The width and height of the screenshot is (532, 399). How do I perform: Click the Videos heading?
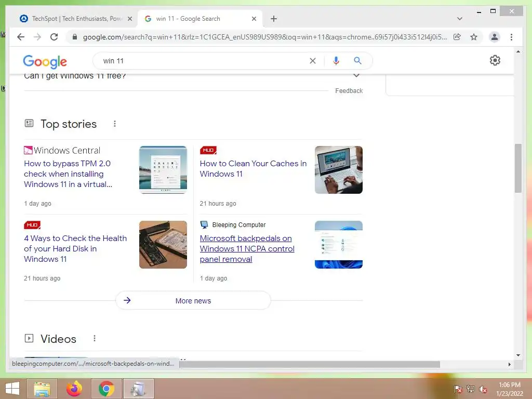click(58, 339)
